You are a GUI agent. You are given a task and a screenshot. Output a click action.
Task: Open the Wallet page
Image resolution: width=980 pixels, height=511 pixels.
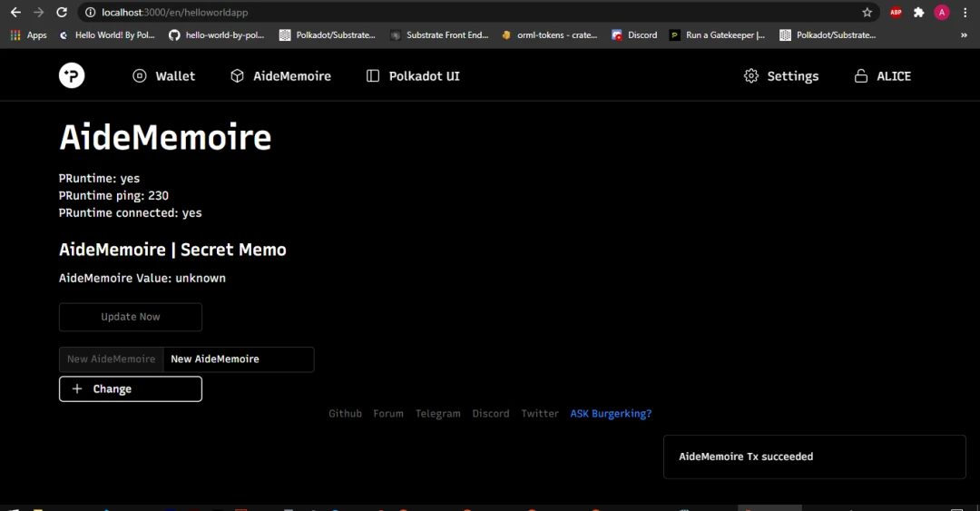pyautogui.click(x=163, y=75)
